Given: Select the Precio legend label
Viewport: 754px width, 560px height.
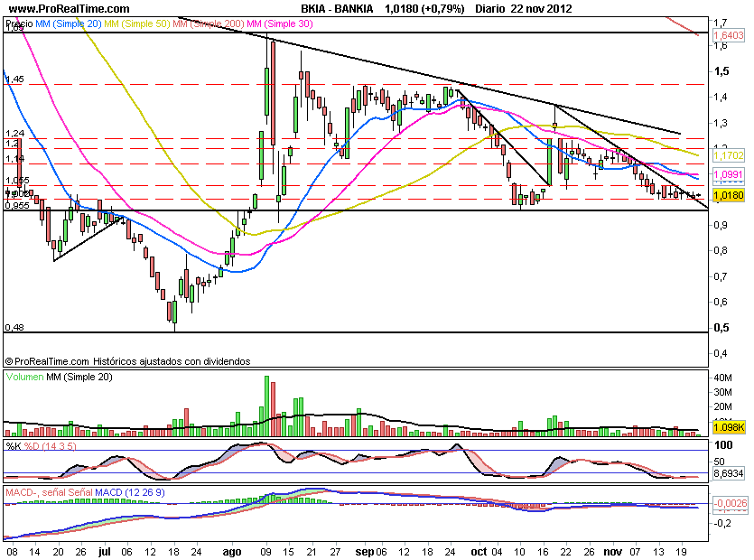Looking at the screenshot, I should [x=19, y=23].
